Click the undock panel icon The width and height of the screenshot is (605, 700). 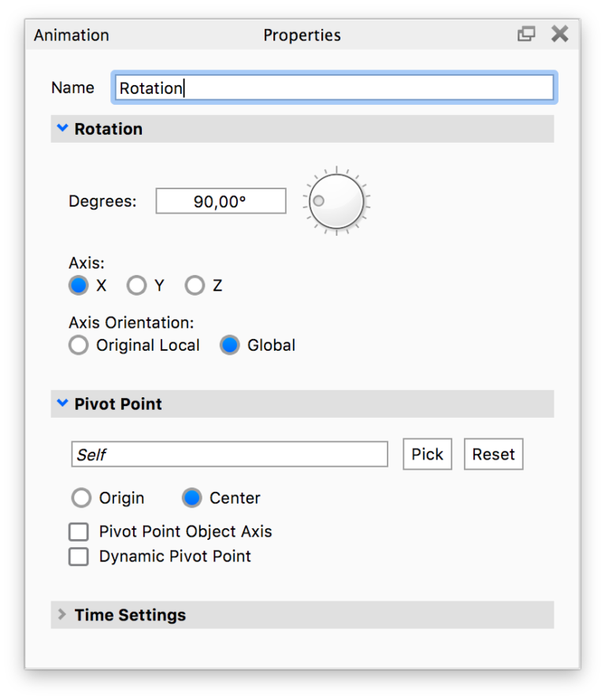pos(525,34)
